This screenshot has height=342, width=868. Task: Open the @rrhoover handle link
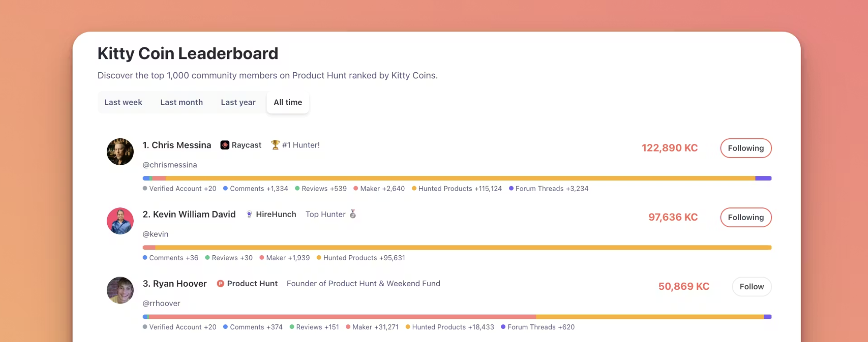161,303
